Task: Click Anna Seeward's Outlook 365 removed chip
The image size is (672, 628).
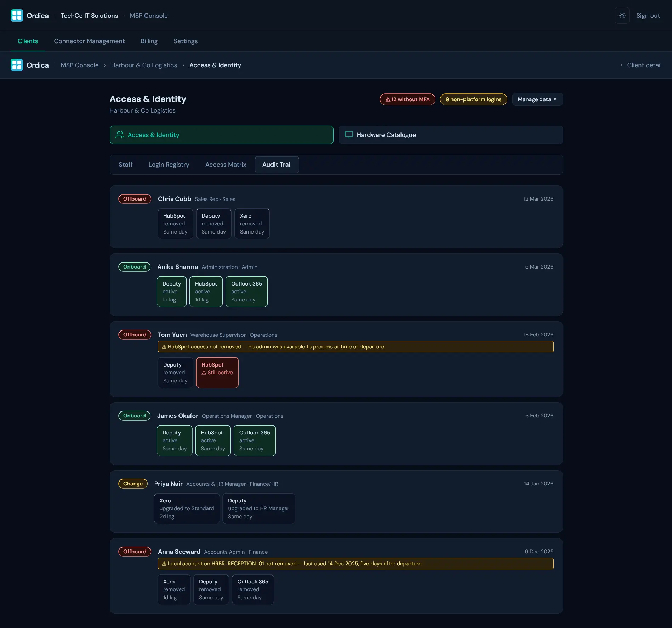Action: 253,589
